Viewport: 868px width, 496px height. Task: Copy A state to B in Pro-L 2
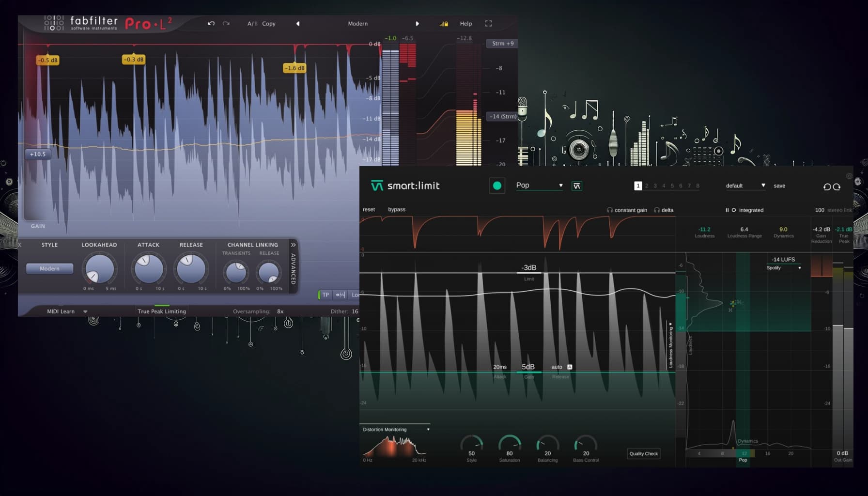[269, 24]
